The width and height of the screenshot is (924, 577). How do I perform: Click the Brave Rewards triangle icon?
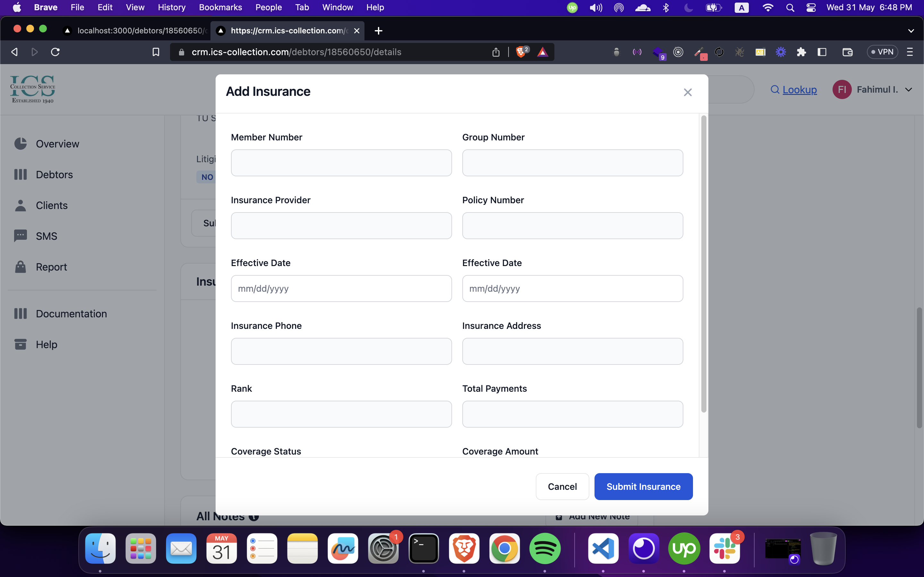[x=542, y=52]
